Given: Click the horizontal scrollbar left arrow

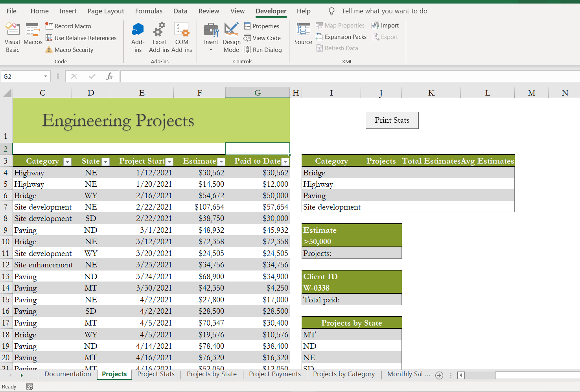Looking at the screenshot, I should coord(461,375).
